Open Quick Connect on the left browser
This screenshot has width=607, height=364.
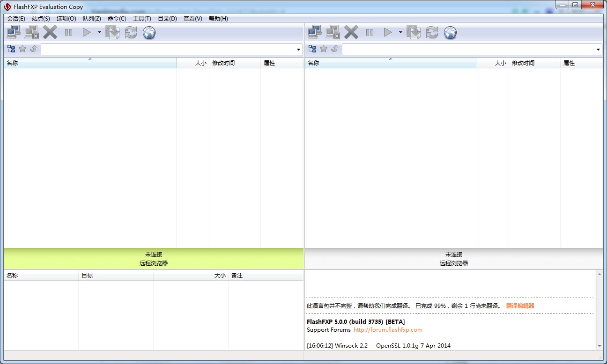[x=13, y=32]
